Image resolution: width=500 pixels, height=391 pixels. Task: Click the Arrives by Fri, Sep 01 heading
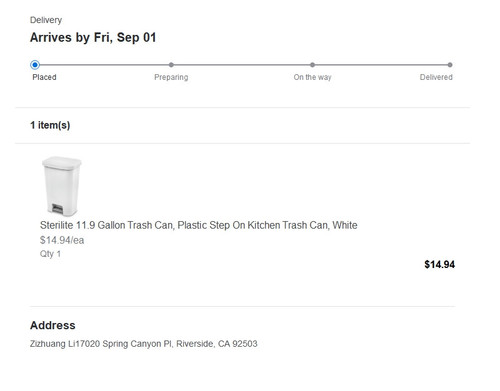click(x=93, y=37)
